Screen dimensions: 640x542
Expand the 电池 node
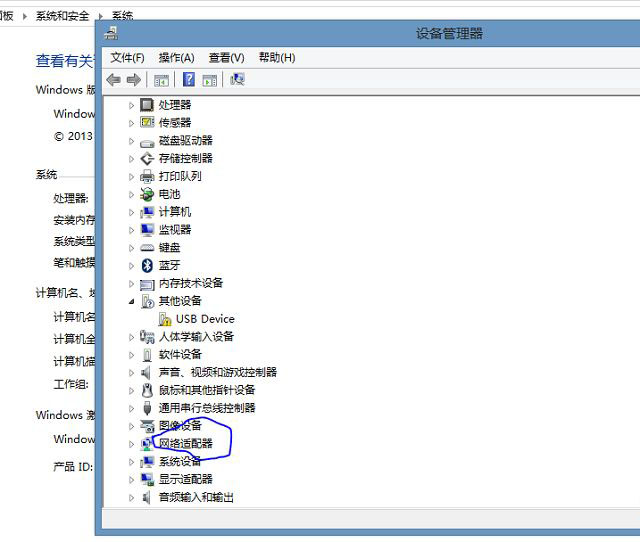[x=131, y=194]
